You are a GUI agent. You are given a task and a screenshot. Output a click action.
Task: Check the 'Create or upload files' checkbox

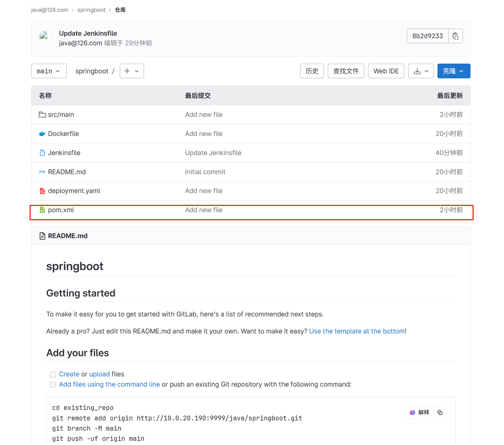[53, 375]
